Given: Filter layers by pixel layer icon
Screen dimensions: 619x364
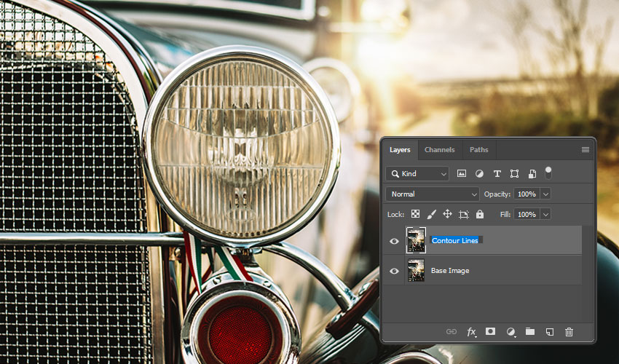Looking at the screenshot, I should tap(462, 174).
